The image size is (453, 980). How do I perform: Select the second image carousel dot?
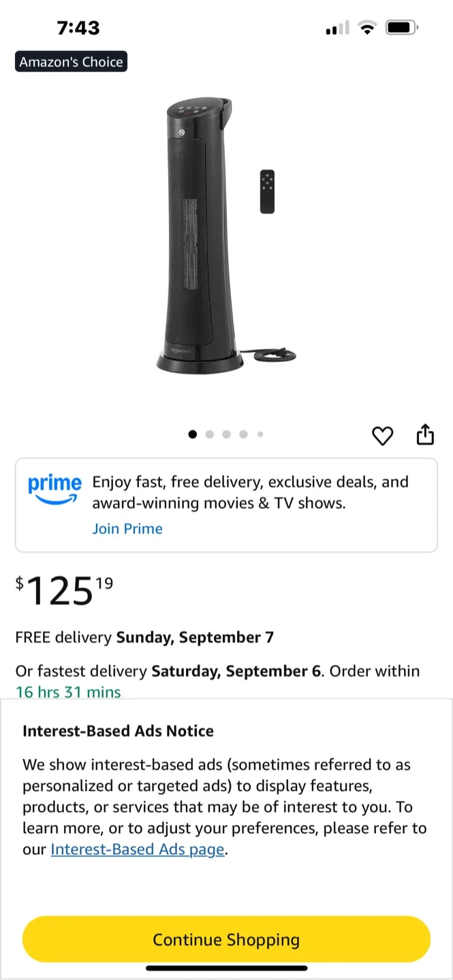(x=210, y=434)
